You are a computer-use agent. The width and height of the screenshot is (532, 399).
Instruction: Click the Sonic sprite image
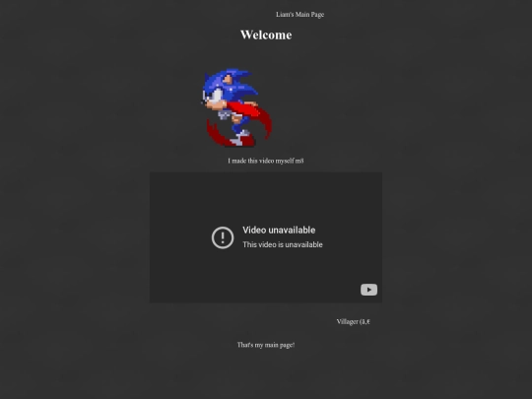pos(237,107)
